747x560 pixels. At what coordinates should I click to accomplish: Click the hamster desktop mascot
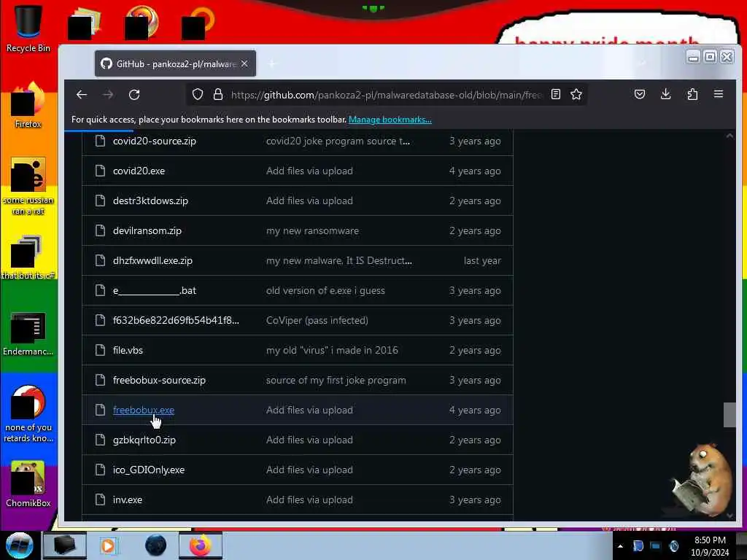703,481
